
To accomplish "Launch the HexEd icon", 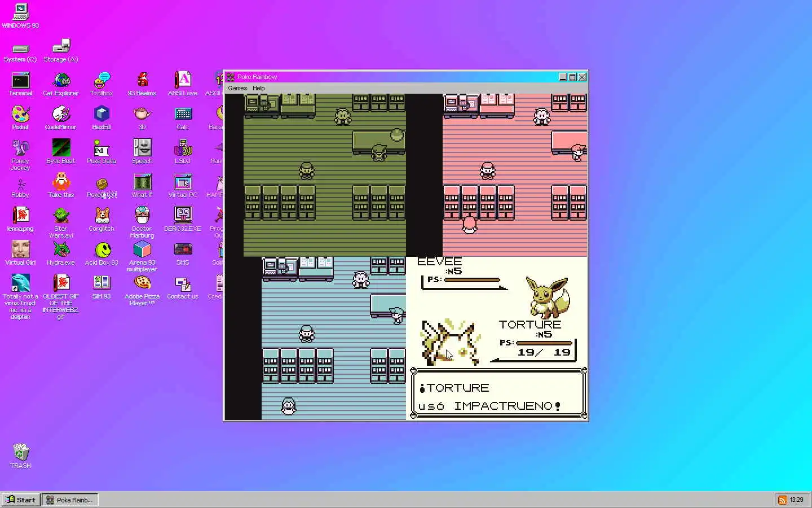I will pyautogui.click(x=101, y=119).
